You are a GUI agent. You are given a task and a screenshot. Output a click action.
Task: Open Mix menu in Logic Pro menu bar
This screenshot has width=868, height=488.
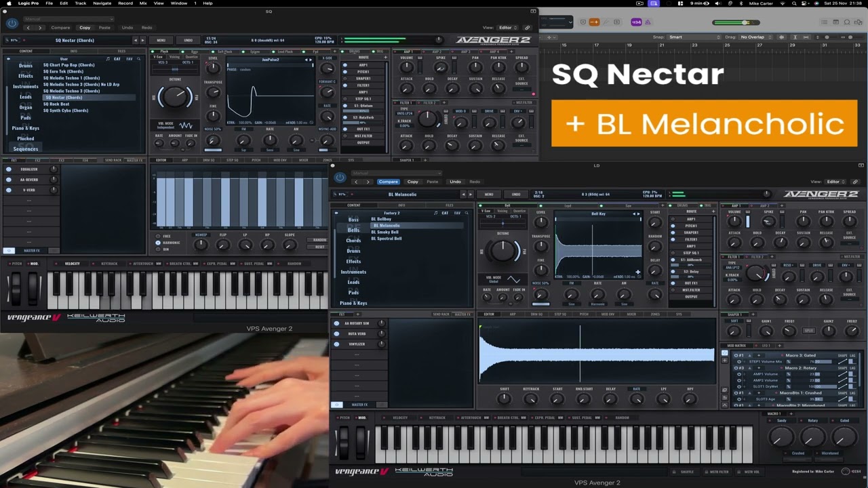click(x=143, y=3)
